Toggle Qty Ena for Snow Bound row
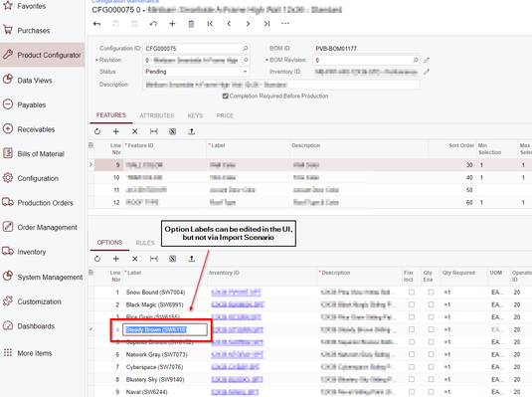 431,293
